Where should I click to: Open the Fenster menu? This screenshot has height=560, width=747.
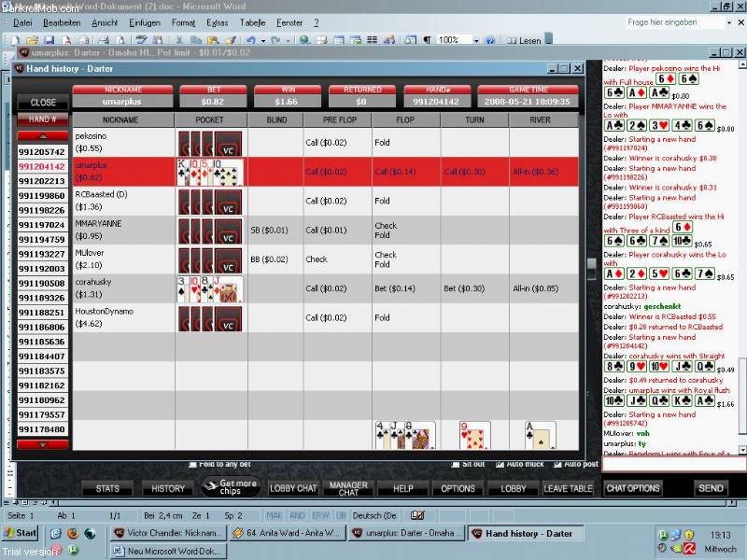click(x=289, y=22)
